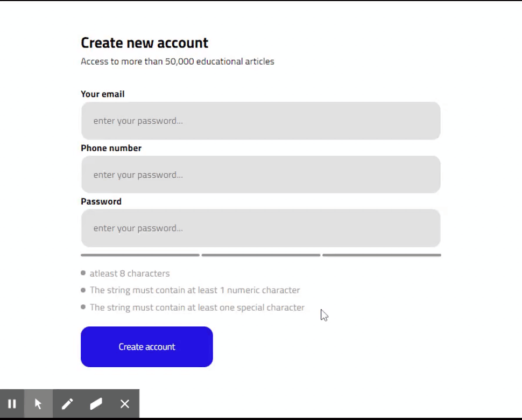Click bullet beside numeric character rule

(83, 290)
